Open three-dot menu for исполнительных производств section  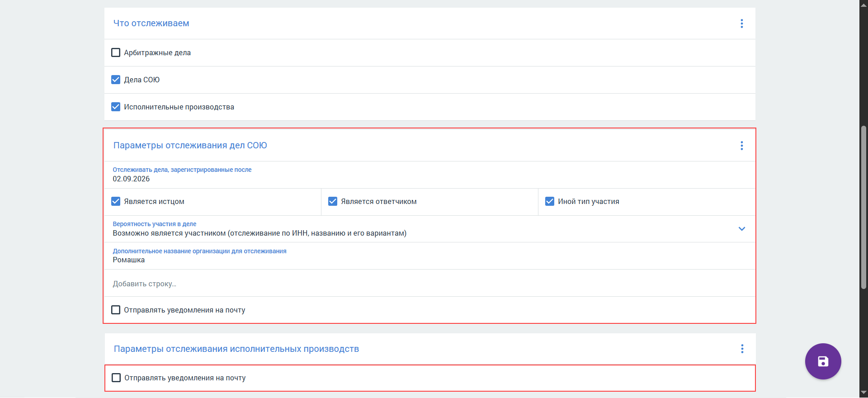click(742, 349)
